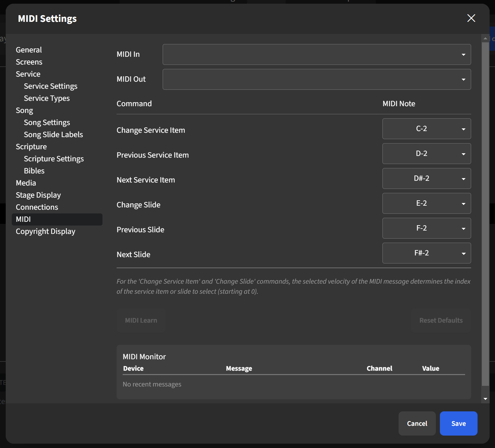The image size is (495, 448).
Task: Save the MIDI settings
Action: [458, 423]
